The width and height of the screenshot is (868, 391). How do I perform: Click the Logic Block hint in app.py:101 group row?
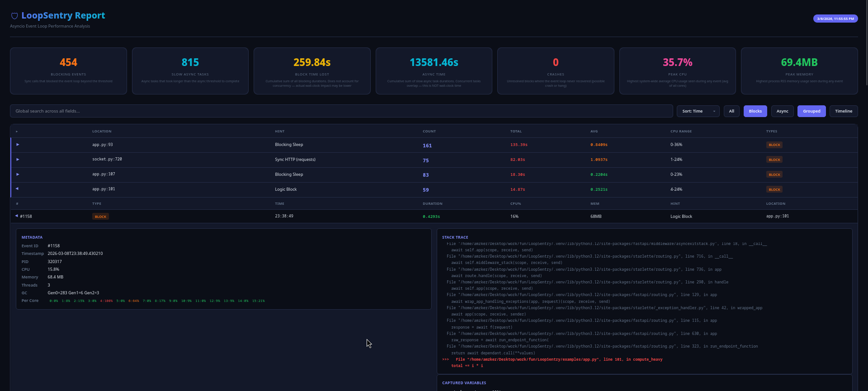[x=286, y=189]
